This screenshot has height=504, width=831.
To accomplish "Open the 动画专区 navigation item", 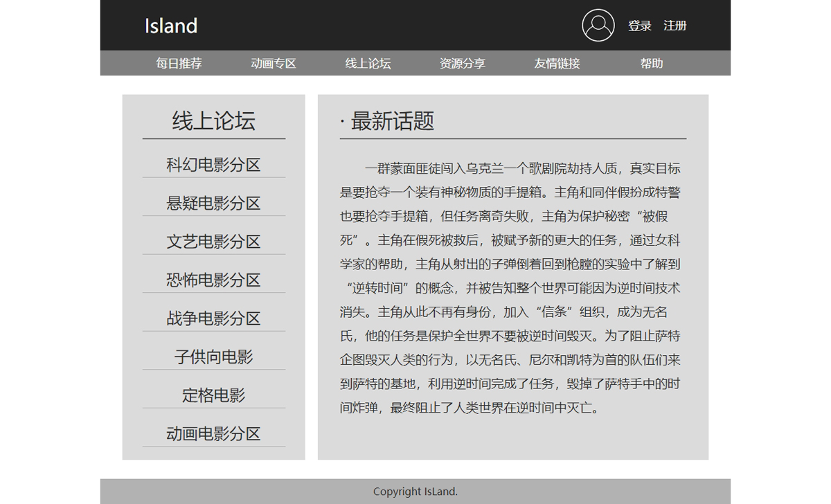I will coord(274,63).
